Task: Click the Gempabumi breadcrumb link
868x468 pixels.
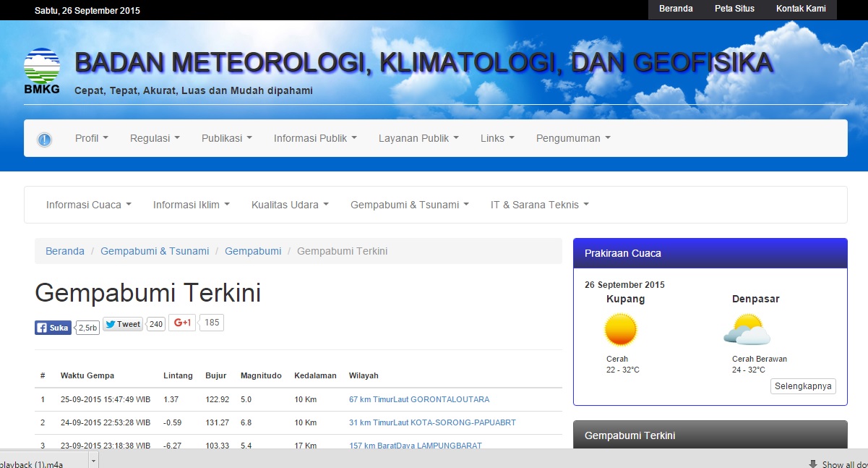Action: coord(253,251)
